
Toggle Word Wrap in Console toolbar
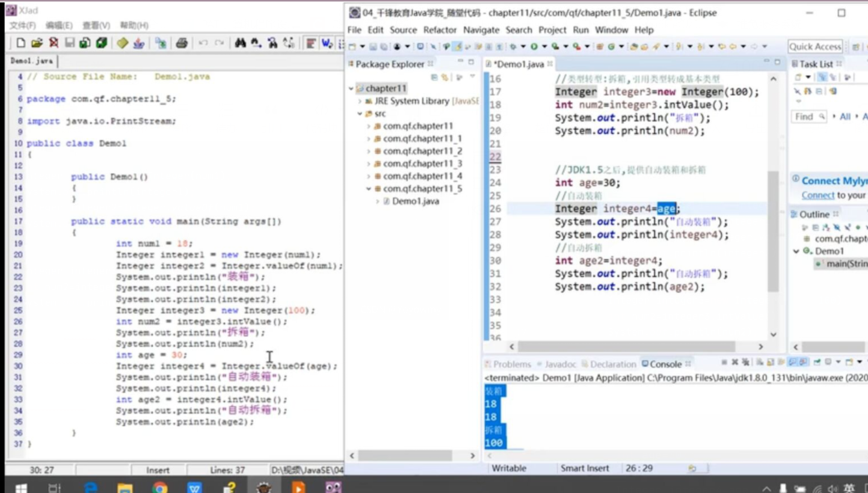(x=782, y=363)
